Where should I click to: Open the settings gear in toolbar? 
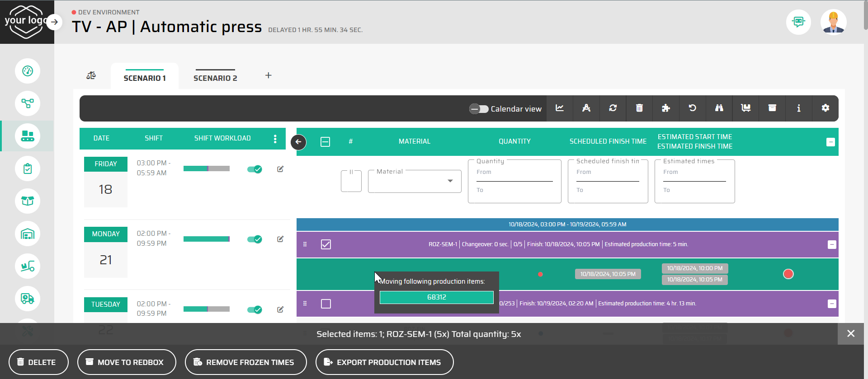(825, 108)
